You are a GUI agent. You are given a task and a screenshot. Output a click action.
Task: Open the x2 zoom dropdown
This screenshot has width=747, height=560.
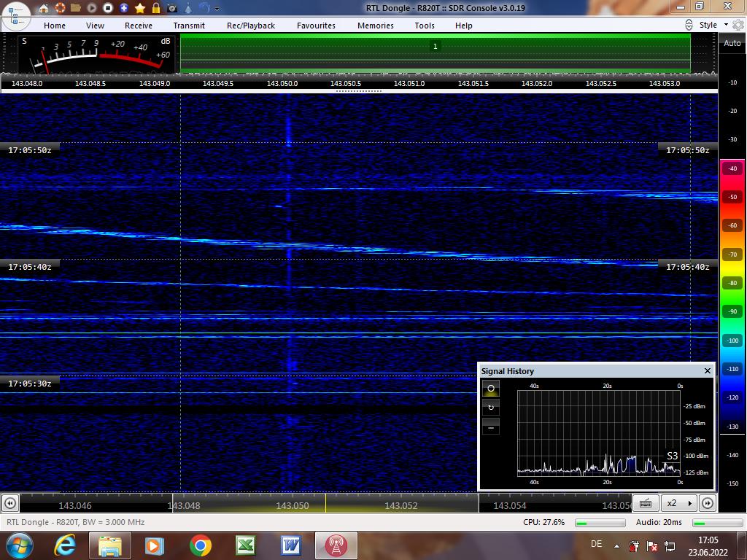pyautogui.click(x=679, y=503)
